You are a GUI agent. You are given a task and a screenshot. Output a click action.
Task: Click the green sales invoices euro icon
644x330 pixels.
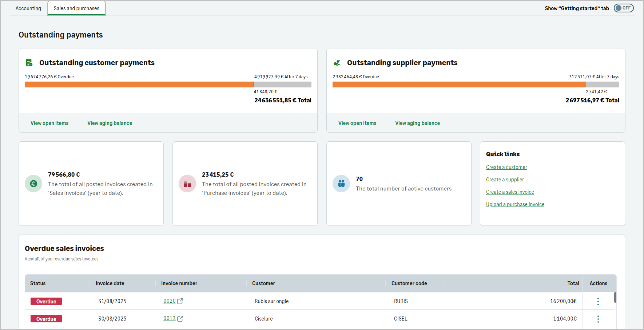click(x=33, y=184)
